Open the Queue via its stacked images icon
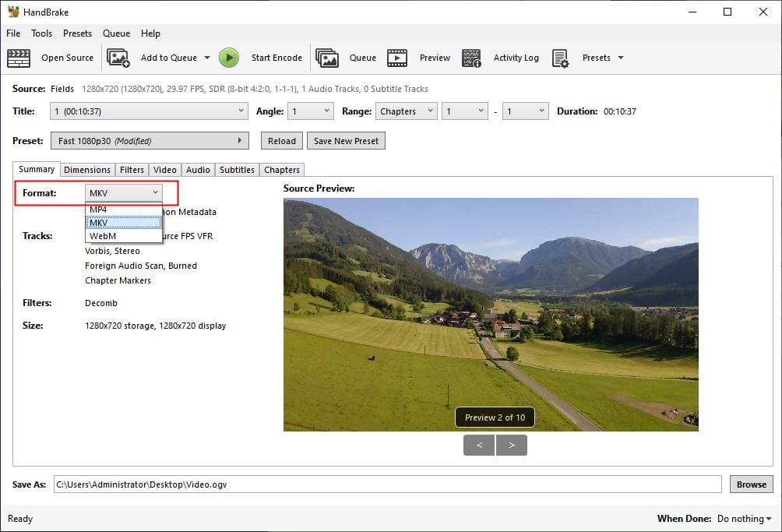Image resolution: width=782 pixels, height=532 pixels. point(327,58)
